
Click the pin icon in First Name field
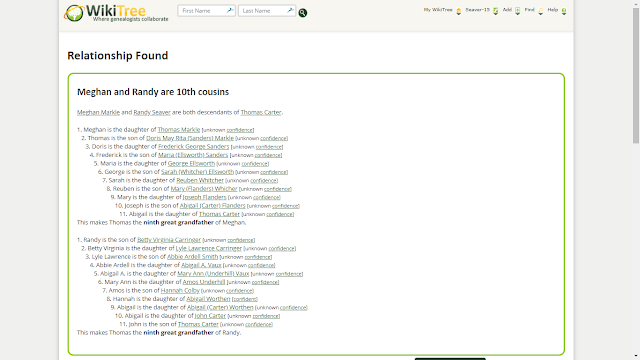click(x=230, y=10)
